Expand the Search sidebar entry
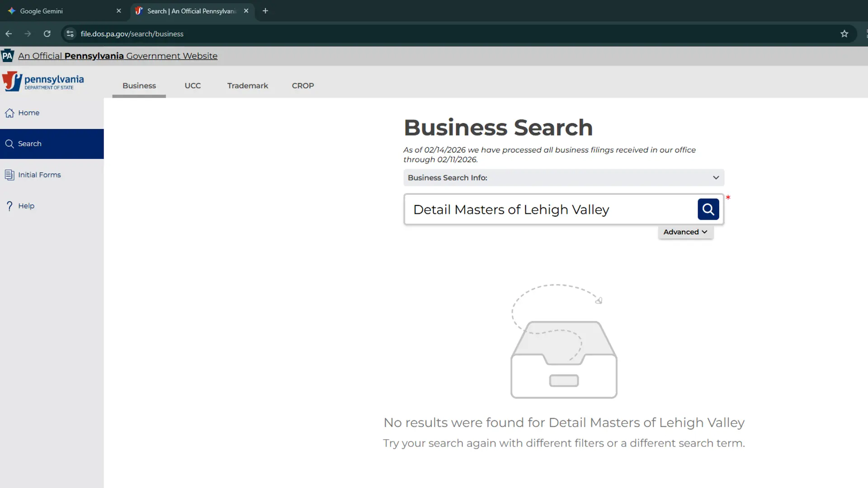Image resolution: width=868 pixels, height=488 pixels. coord(29,144)
